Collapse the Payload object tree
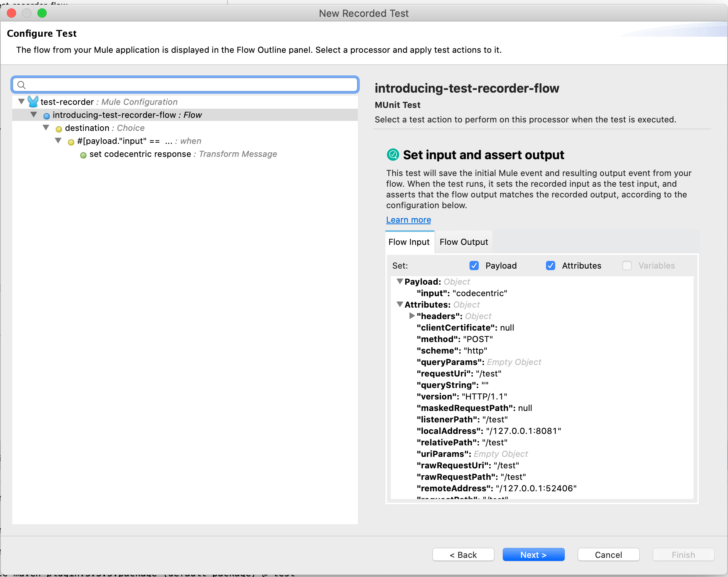This screenshot has height=577, width=728. pos(400,282)
